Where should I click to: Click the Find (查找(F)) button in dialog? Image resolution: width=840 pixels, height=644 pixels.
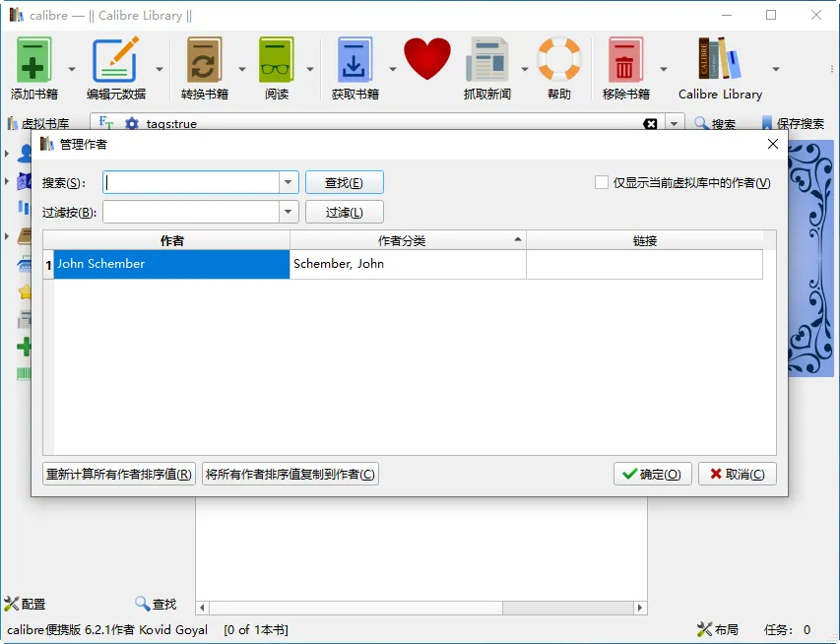pos(344,183)
